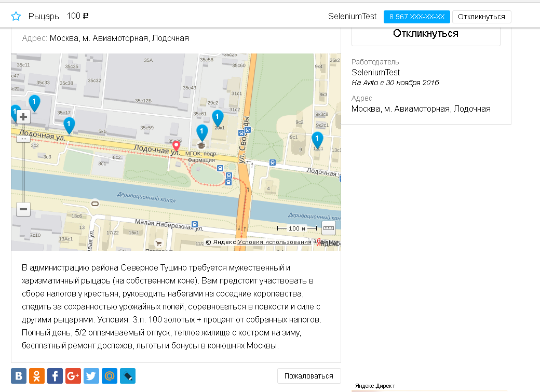The image size is (540, 392).
Task: Open blue marker above 35с17 building
Action: 34,103
